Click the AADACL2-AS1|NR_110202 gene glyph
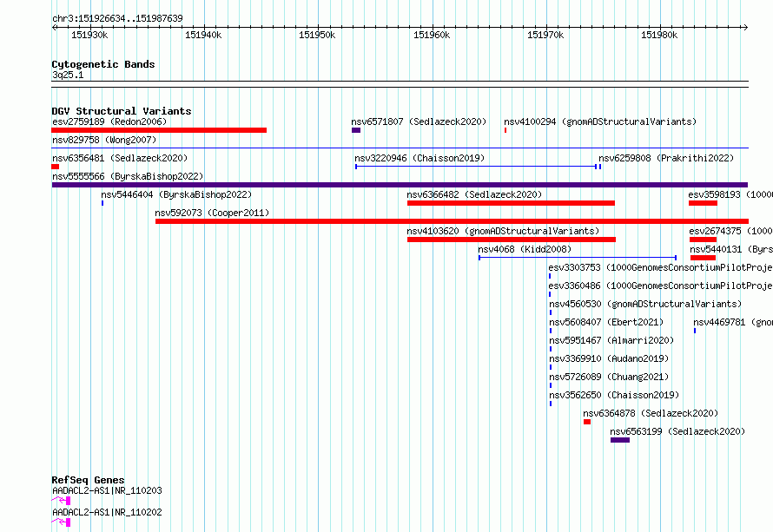This screenshot has height=532, width=773. (x=61, y=522)
